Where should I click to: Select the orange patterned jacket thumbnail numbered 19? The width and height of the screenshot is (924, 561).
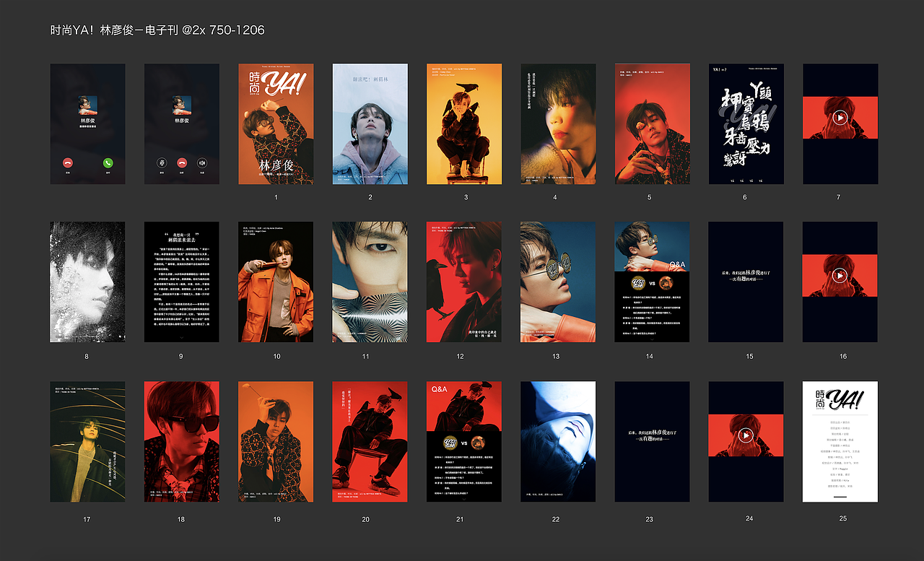(x=276, y=441)
